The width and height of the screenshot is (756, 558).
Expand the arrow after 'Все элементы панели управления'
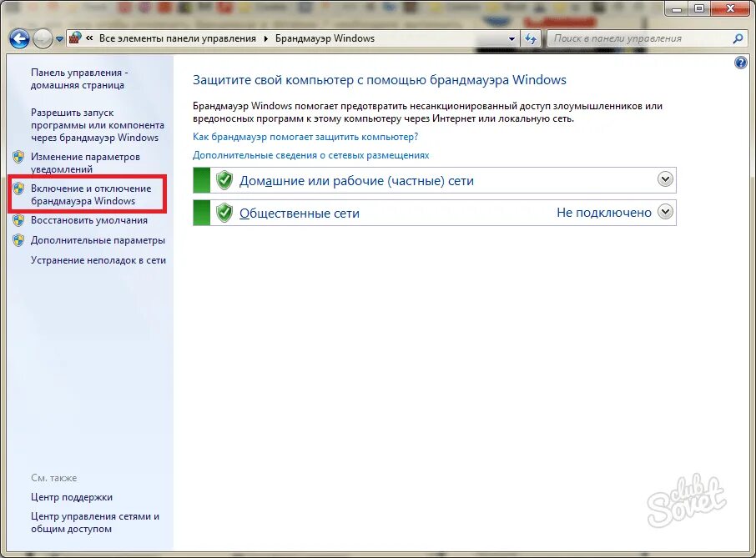point(265,38)
